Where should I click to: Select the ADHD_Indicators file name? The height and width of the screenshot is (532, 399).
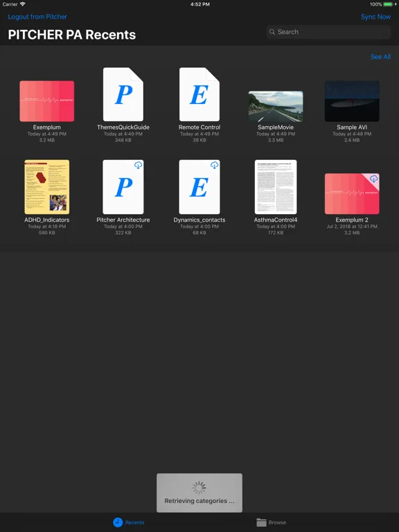point(47,220)
